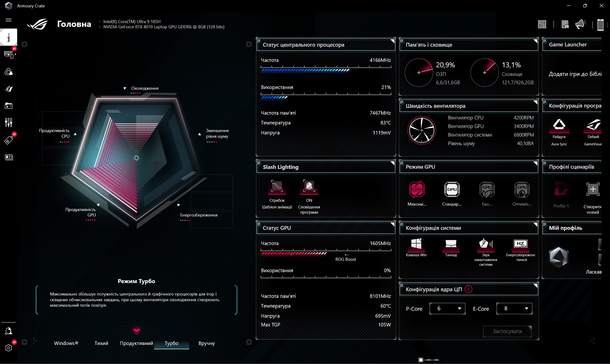Click the Охолодження label on pentagon chart
Image resolution: width=610 pixels, height=364 pixels.
point(145,88)
